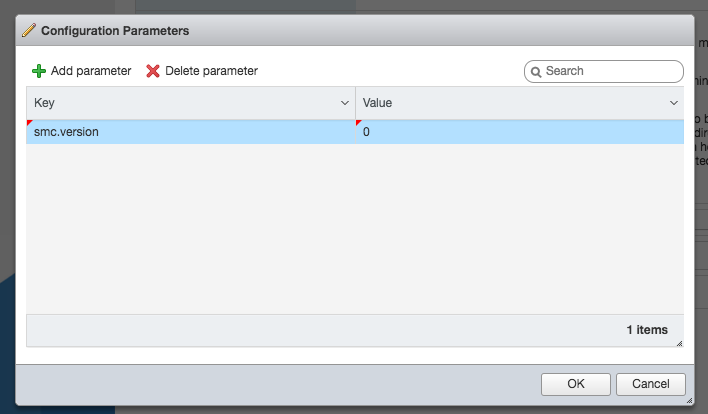Viewport: 708px width, 414px height.
Task: Click the dialog corner resize handle
Action: (689, 400)
